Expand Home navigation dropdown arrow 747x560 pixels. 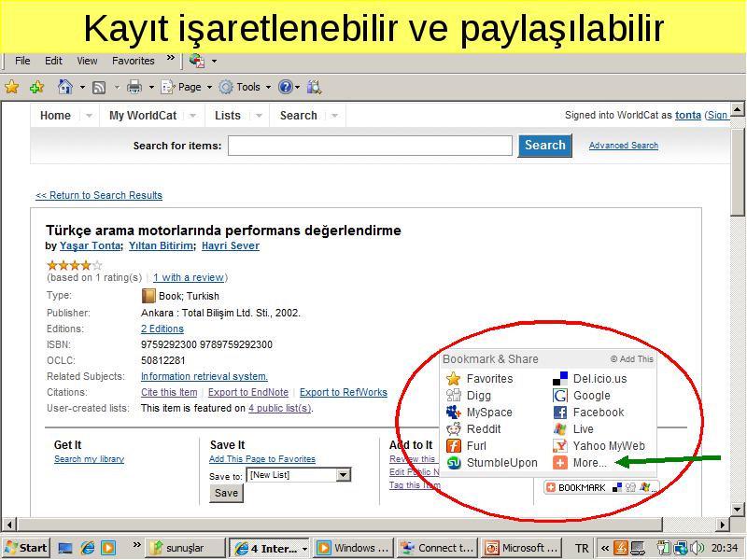(x=89, y=116)
